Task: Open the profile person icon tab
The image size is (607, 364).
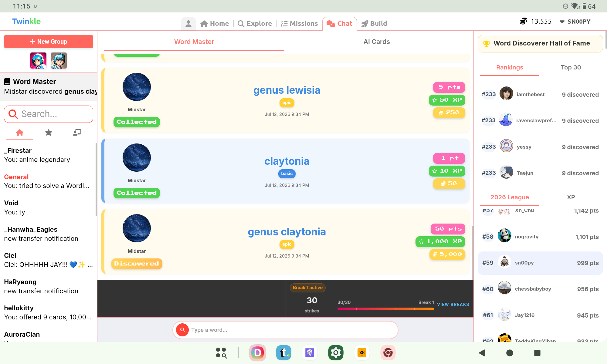Action: (x=188, y=24)
